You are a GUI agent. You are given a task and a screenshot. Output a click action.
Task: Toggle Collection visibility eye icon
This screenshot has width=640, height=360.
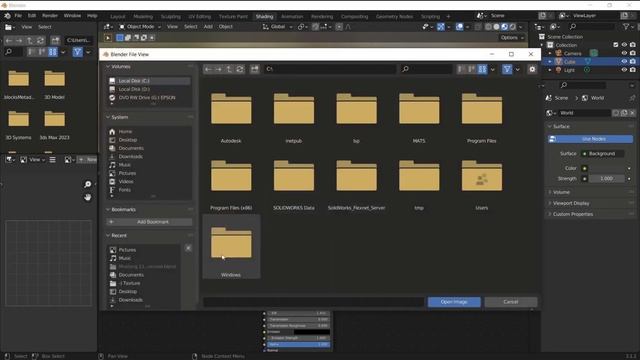pos(624,45)
